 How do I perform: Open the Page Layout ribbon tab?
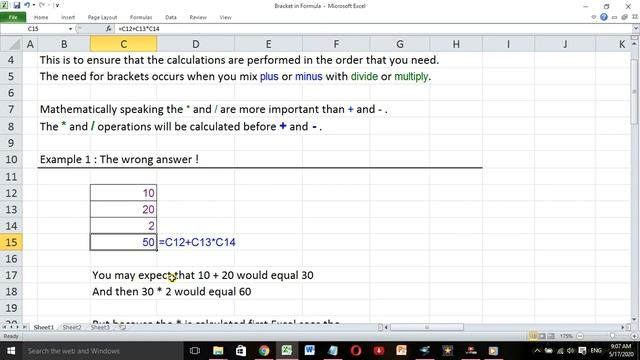click(102, 17)
